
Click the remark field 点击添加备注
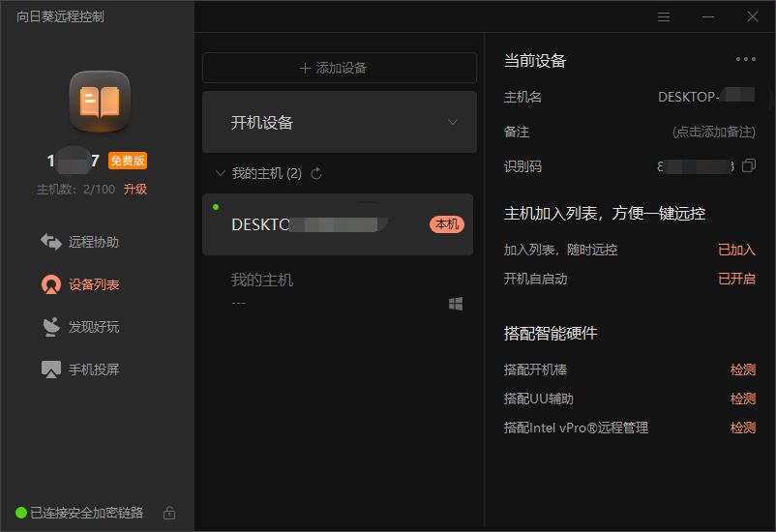pyautogui.click(x=713, y=132)
